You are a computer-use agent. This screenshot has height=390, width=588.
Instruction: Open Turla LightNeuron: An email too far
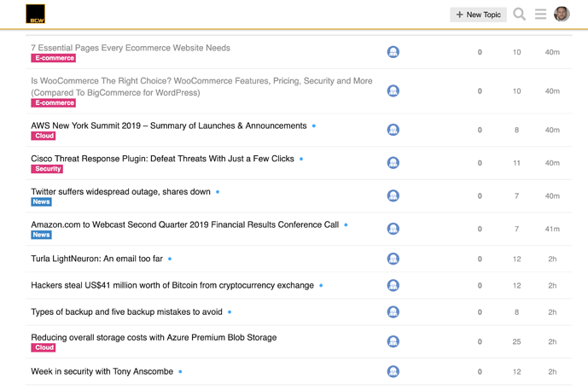(x=96, y=259)
